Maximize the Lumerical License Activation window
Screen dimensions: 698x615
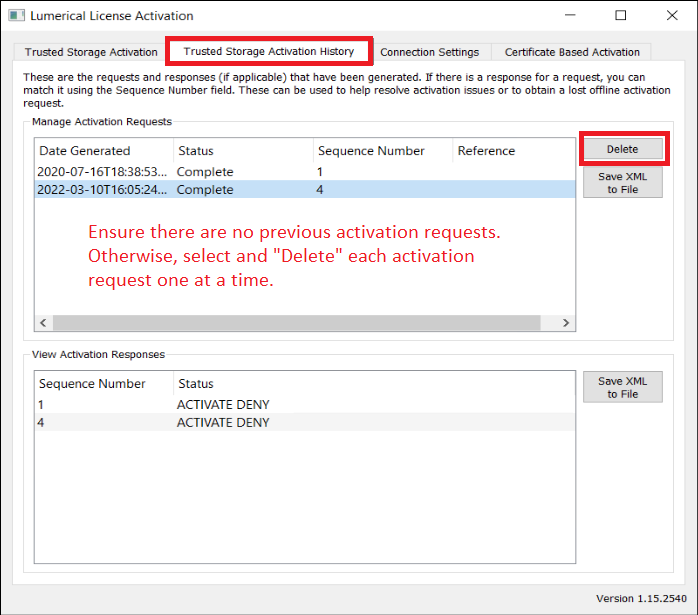(x=621, y=15)
